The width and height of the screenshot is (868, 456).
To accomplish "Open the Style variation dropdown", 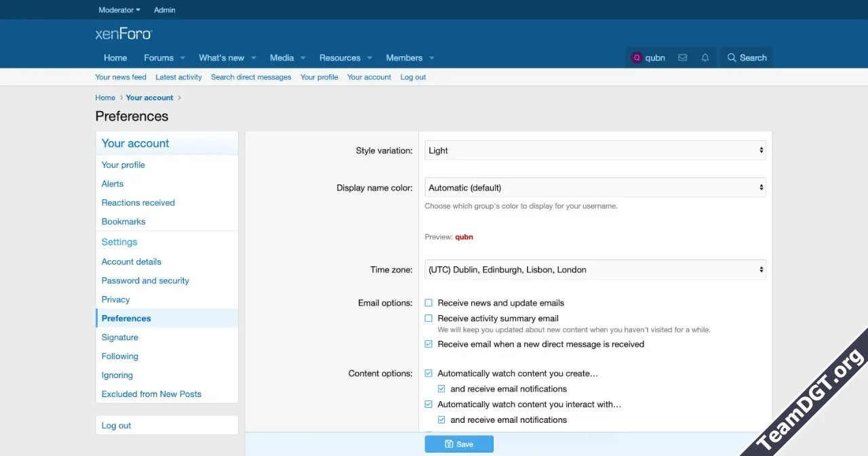I will pos(595,150).
